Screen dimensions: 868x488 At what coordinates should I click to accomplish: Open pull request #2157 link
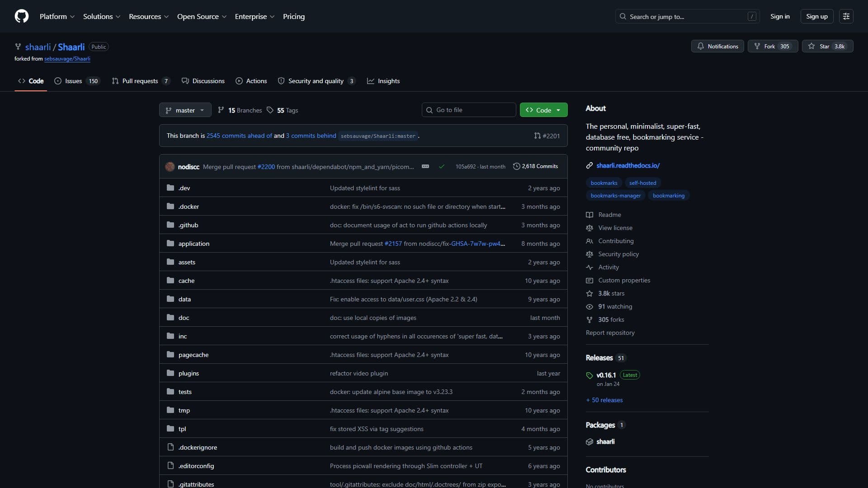[x=393, y=244]
